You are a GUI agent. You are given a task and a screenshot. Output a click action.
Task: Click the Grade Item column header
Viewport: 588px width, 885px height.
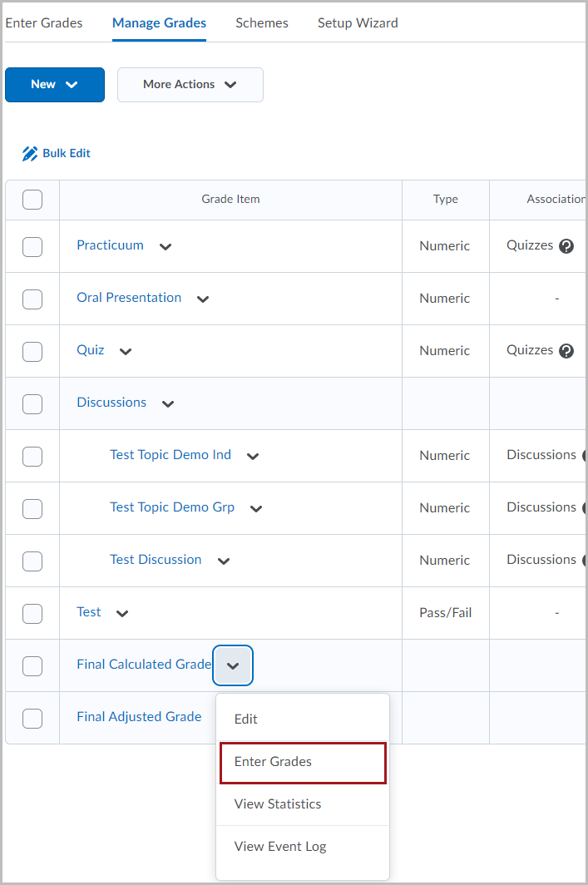coord(231,200)
